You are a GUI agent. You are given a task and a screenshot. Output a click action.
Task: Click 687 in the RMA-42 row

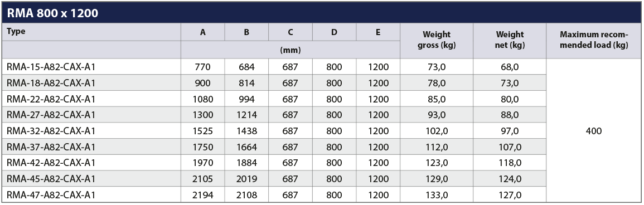(290, 163)
